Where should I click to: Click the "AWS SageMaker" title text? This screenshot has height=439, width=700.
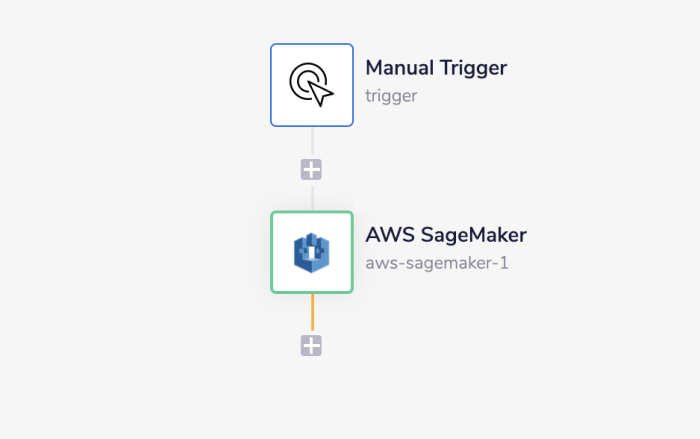[x=446, y=236]
